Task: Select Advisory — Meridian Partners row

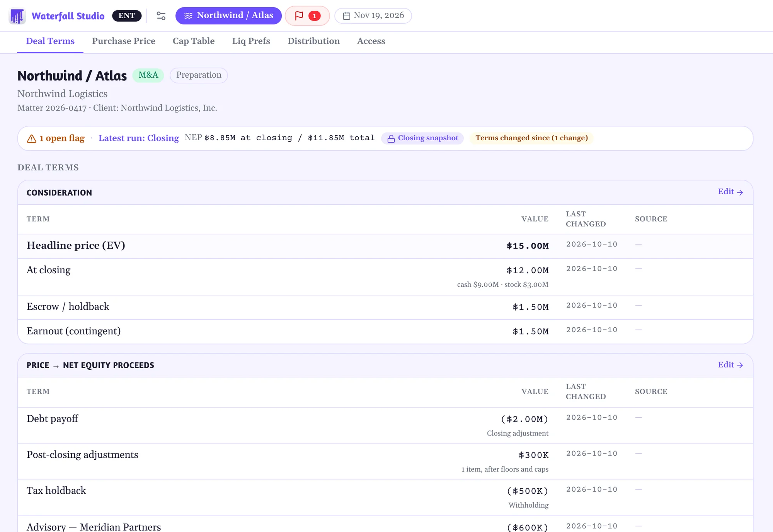Action: coord(385,524)
